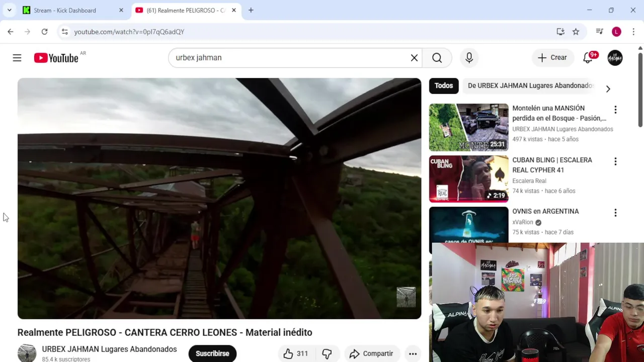Click the 85,4 k suscriptores text
The width and height of the screenshot is (644, 362).
coord(66,359)
